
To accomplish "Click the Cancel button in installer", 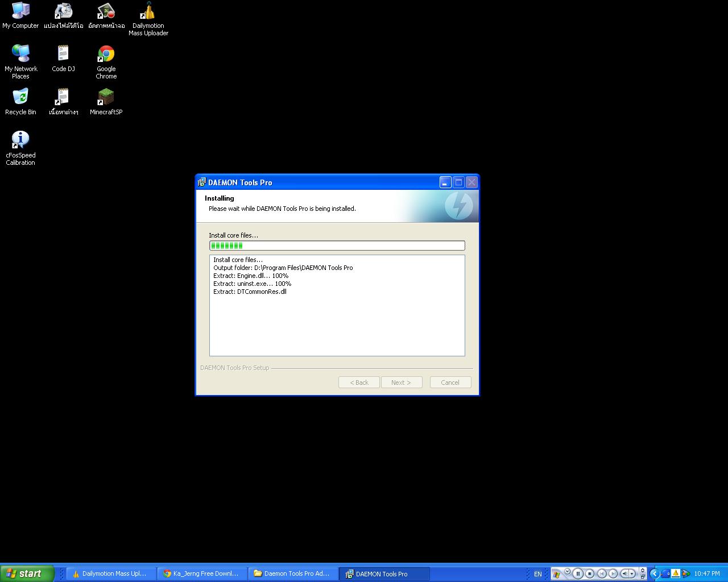I will coord(450,383).
